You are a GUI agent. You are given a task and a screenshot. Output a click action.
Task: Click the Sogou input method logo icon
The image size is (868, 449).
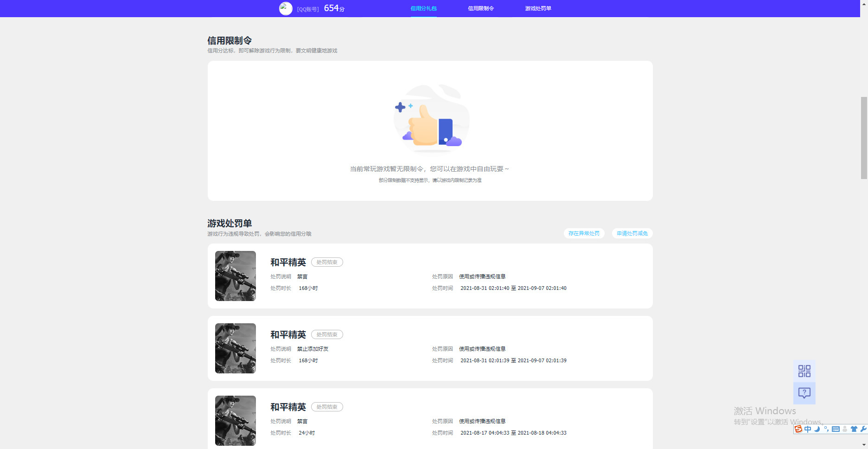click(x=798, y=429)
